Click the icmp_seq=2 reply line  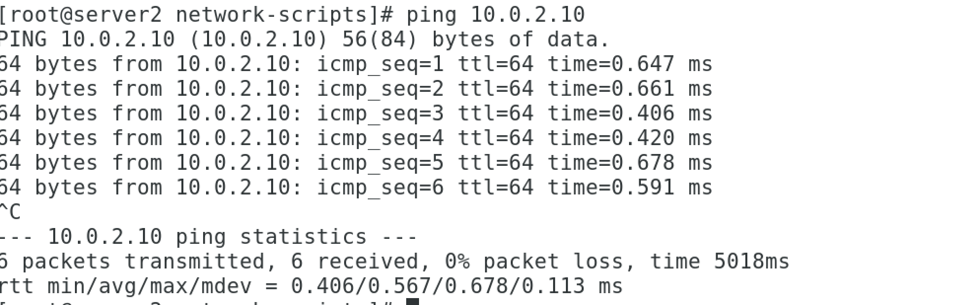coord(356,89)
